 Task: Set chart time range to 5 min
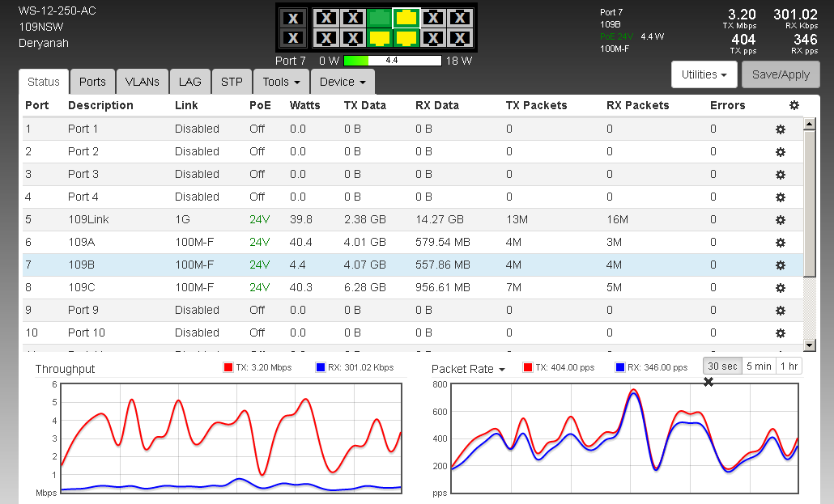click(x=759, y=366)
